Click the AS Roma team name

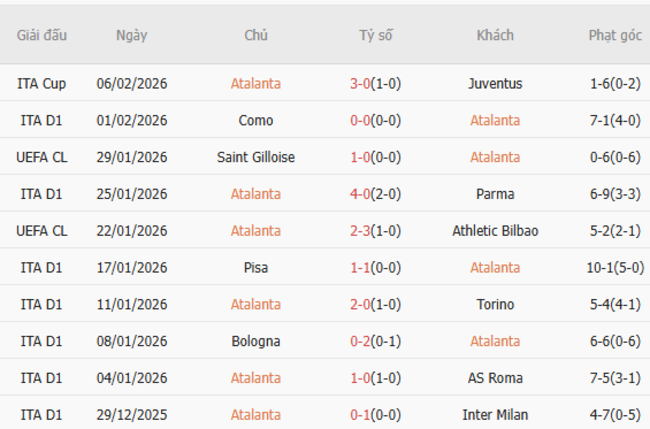pyautogui.click(x=494, y=378)
